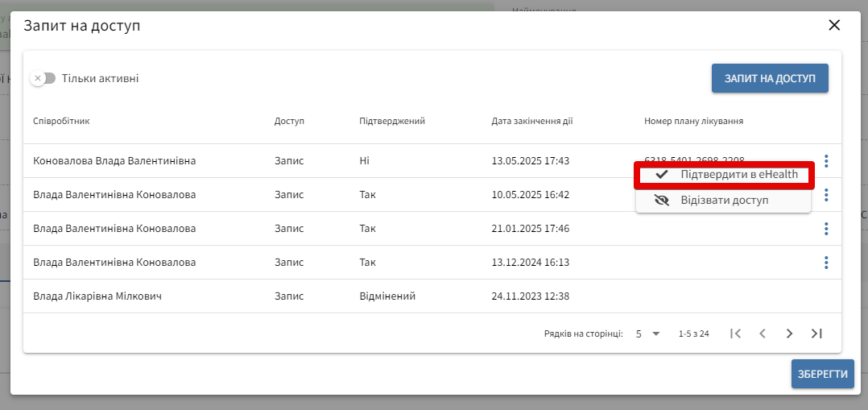This screenshot has width=868, height=410.
Task: Open the three-dot menu for the first Коновалова row
Action: 826,161
